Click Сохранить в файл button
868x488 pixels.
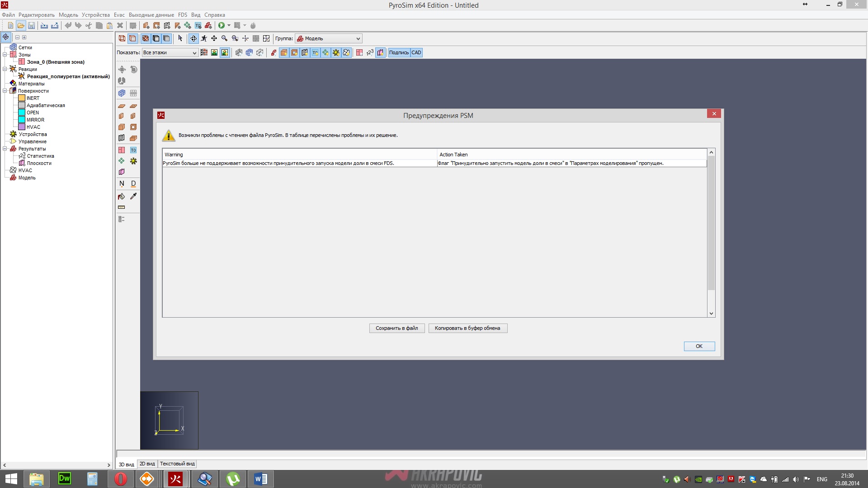coord(397,328)
